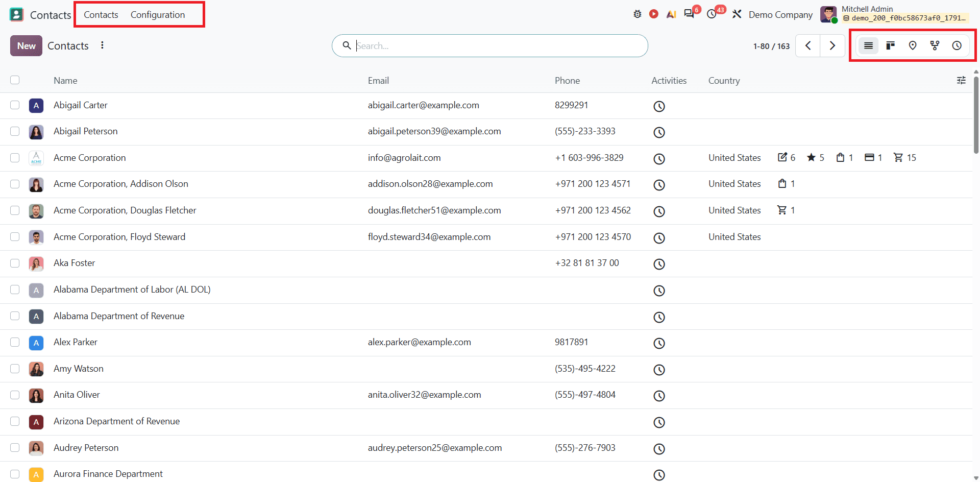This screenshot has width=980, height=482.
Task: Click optional columns adjust icon
Action: pos(961,80)
